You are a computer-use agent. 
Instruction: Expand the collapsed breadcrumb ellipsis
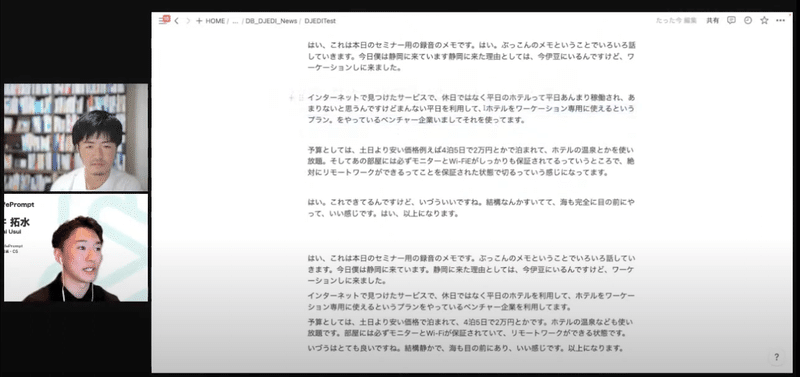(x=235, y=21)
